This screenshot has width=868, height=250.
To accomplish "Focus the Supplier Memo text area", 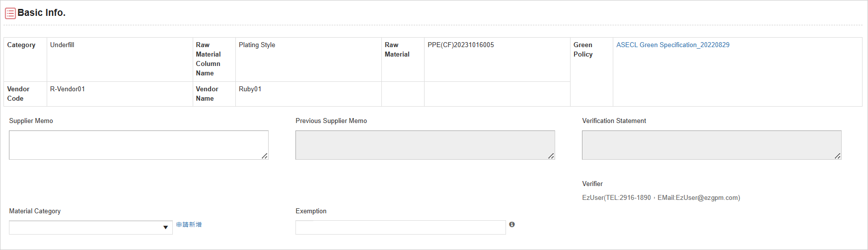I will [139, 145].
